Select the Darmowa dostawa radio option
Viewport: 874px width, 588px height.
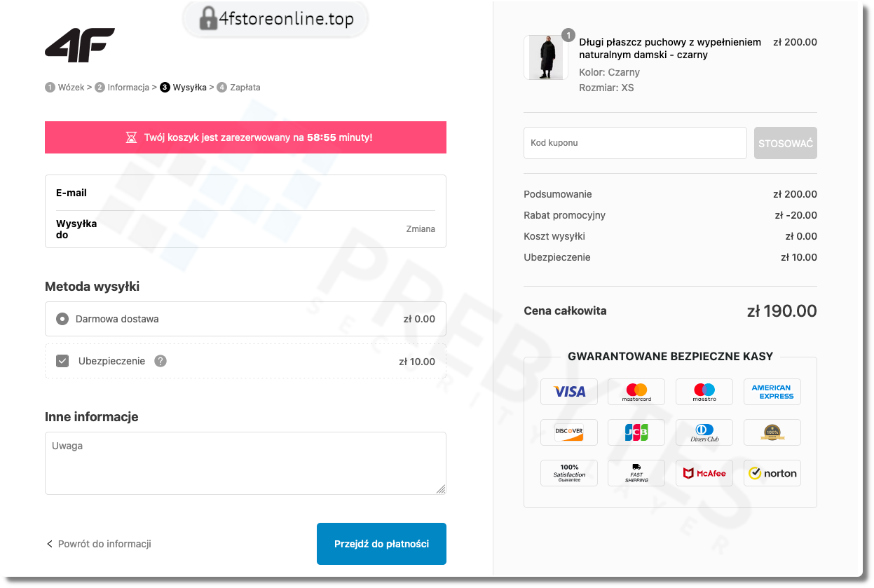[x=62, y=319]
